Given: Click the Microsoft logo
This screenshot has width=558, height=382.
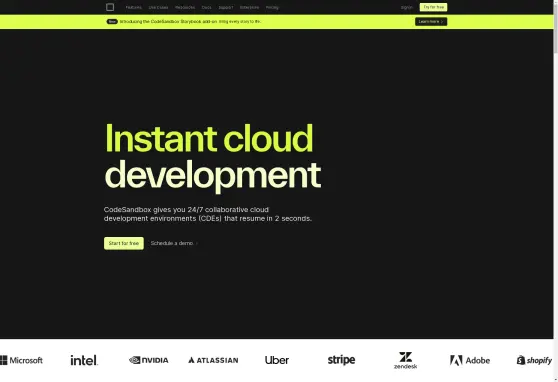Looking at the screenshot, I should [21, 360].
